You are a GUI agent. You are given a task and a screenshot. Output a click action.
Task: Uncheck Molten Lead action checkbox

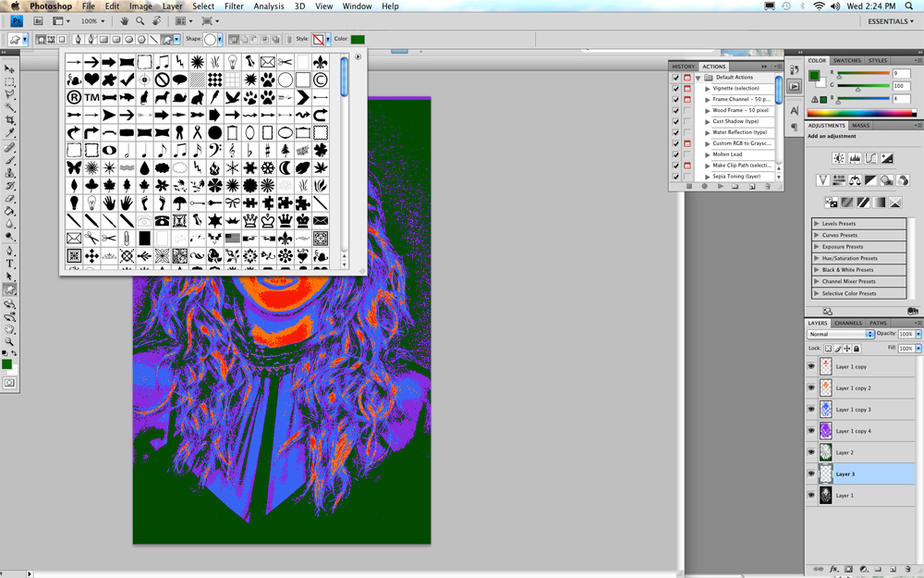[676, 154]
